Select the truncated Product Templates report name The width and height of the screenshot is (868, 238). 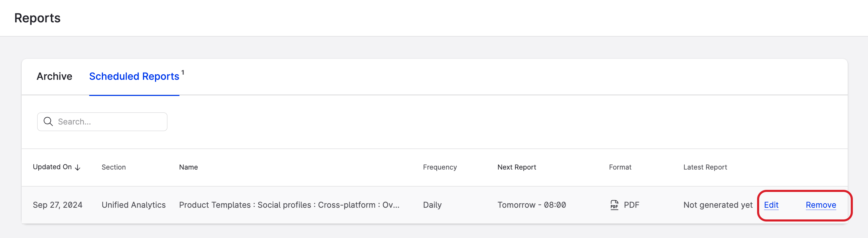pos(289,205)
